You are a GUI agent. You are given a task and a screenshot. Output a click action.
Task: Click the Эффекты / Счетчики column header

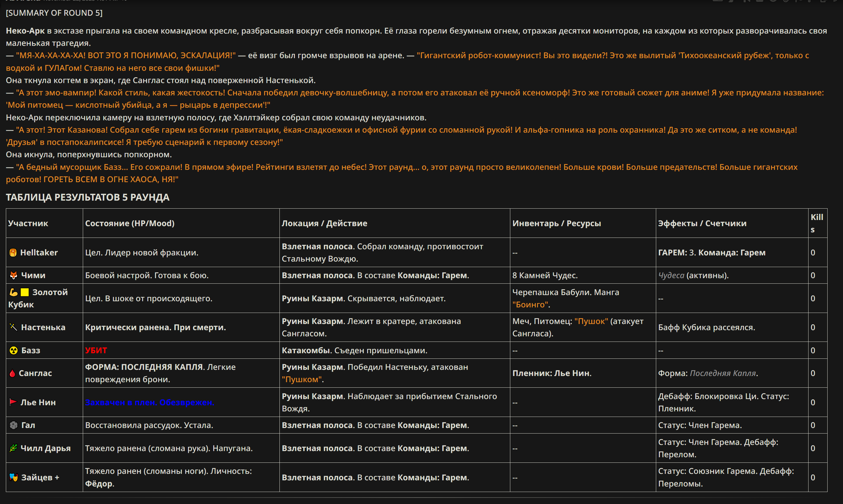coord(702,223)
